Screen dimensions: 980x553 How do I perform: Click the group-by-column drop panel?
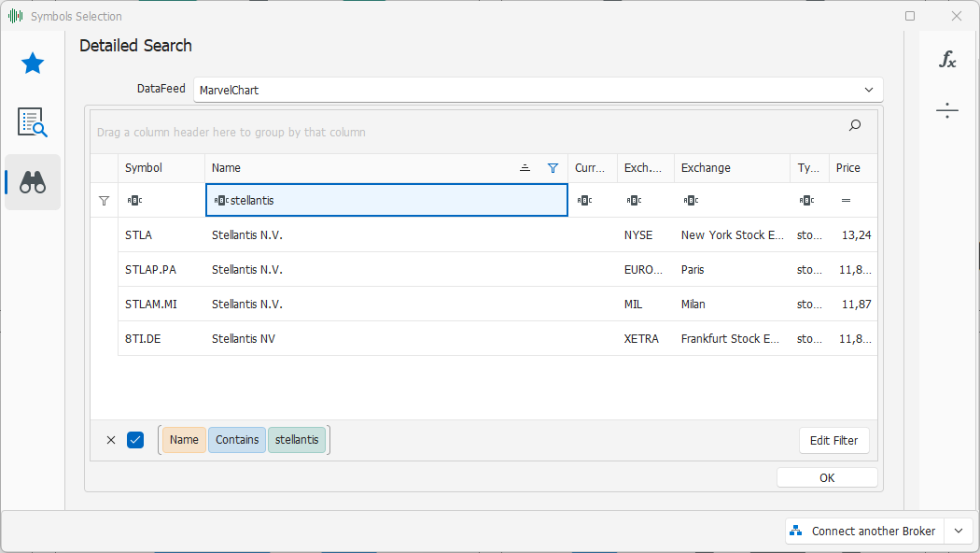tap(483, 132)
